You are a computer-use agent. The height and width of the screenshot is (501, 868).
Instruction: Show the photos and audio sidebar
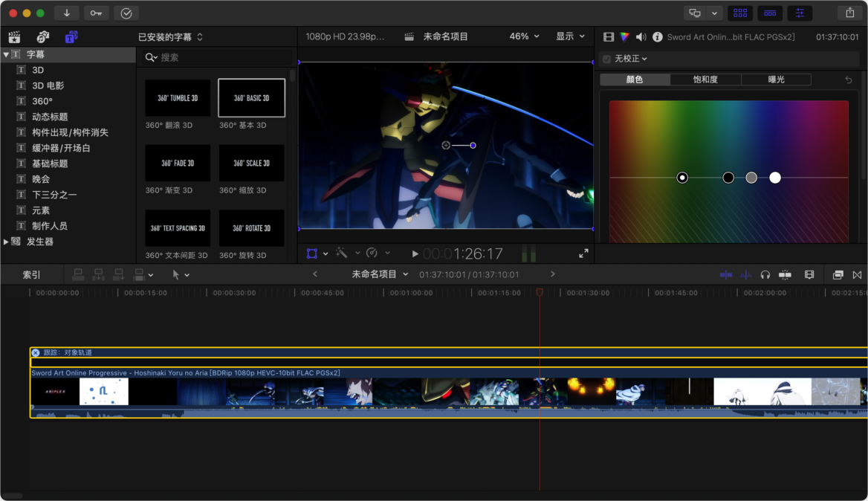[42, 36]
